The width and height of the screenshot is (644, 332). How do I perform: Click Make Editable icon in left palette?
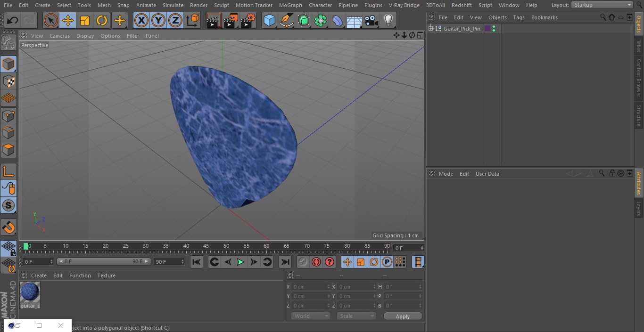(8, 43)
